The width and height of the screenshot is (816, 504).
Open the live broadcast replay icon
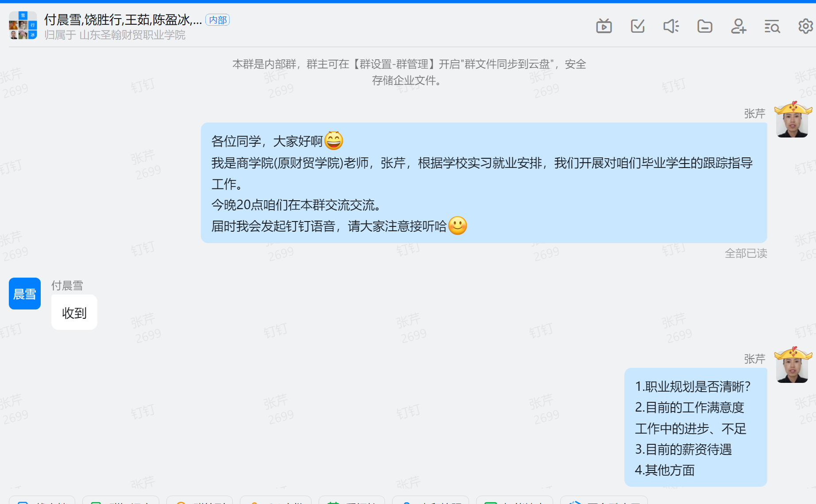(604, 27)
